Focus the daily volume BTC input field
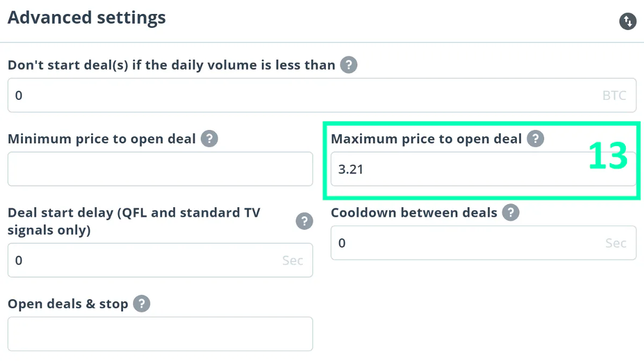This screenshot has height=363, width=644. [322, 96]
